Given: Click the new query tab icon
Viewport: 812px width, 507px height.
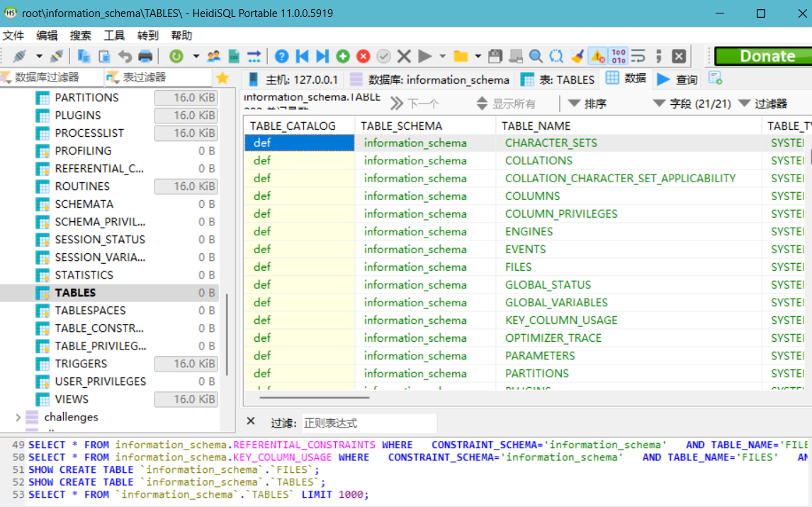Looking at the screenshot, I should pyautogui.click(x=716, y=78).
